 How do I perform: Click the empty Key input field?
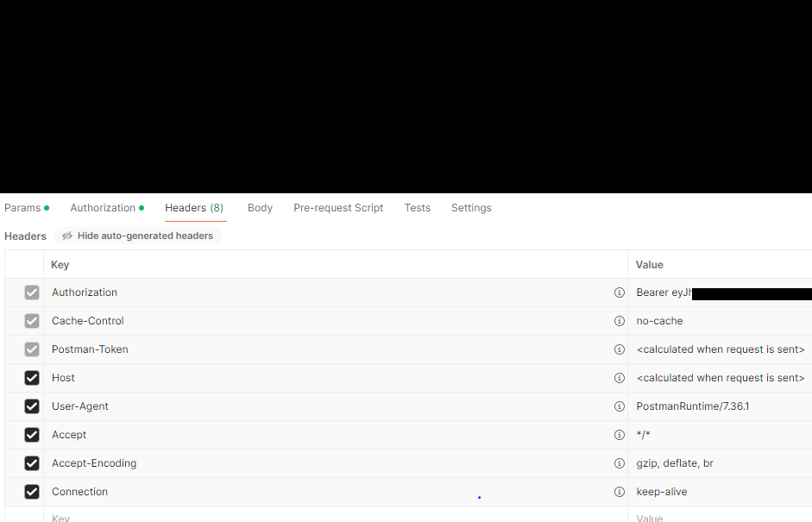tap(336, 515)
